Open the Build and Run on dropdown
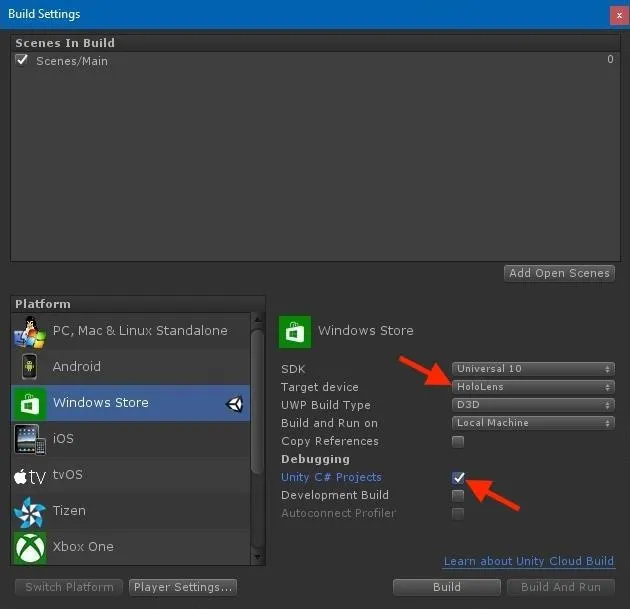 (533, 423)
